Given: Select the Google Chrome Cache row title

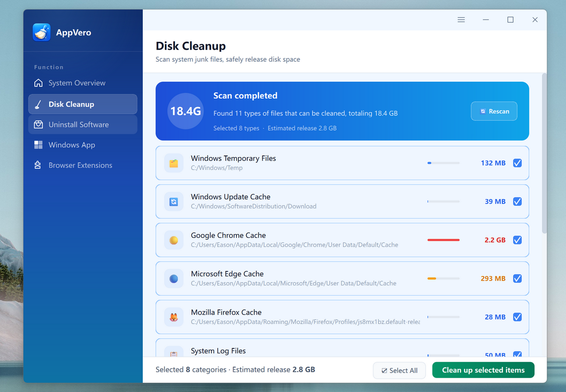Looking at the screenshot, I should [228, 235].
